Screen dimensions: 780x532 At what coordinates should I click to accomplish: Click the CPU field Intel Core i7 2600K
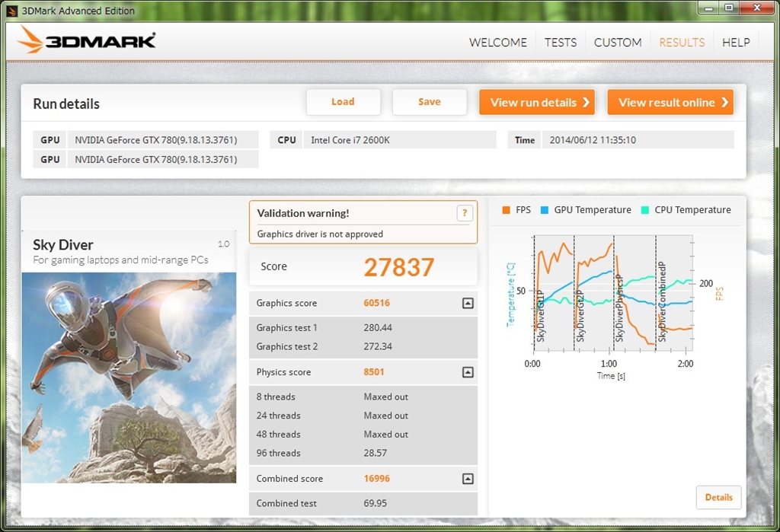click(x=399, y=140)
